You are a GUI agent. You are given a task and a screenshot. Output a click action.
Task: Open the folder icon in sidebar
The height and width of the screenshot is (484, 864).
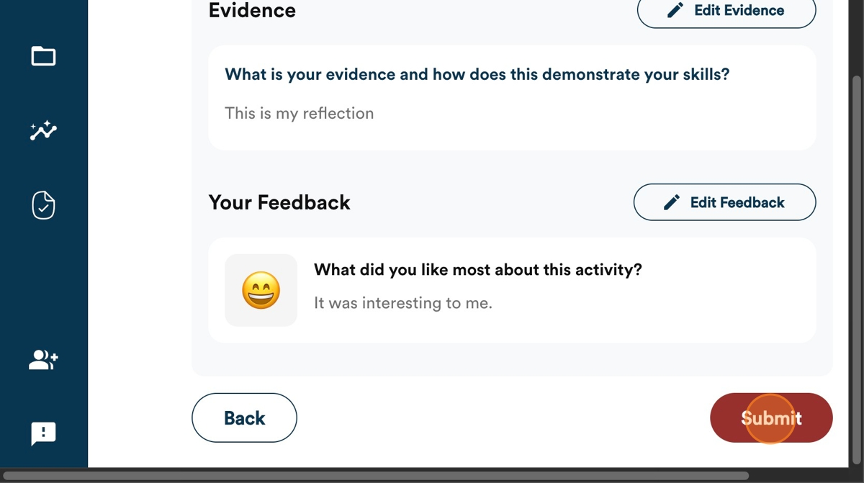click(x=44, y=56)
